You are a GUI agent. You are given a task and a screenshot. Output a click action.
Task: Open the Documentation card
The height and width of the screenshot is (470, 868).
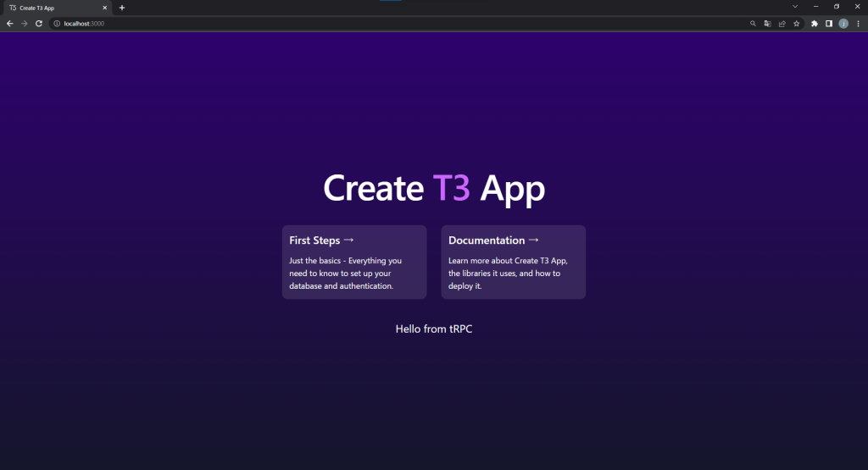coord(513,262)
